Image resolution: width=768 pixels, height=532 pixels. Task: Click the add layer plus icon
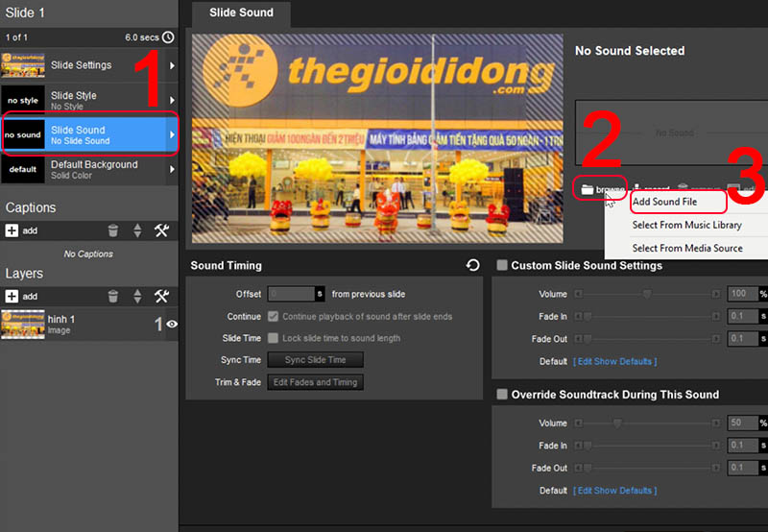click(x=12, y=297)
